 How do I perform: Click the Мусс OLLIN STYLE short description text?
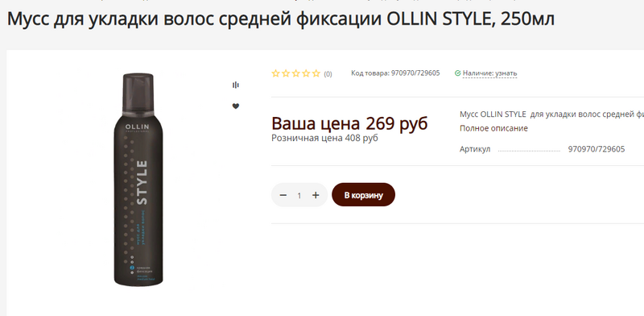(x=551, y=114)
